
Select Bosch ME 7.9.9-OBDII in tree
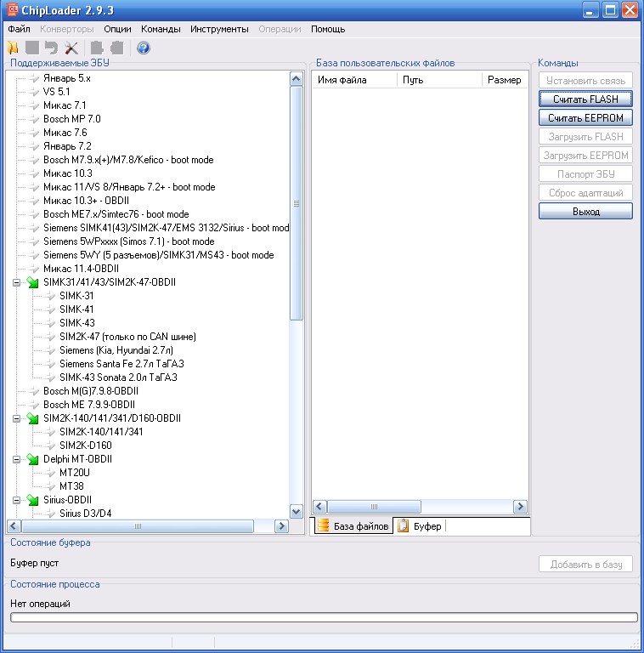click(89, 405)
